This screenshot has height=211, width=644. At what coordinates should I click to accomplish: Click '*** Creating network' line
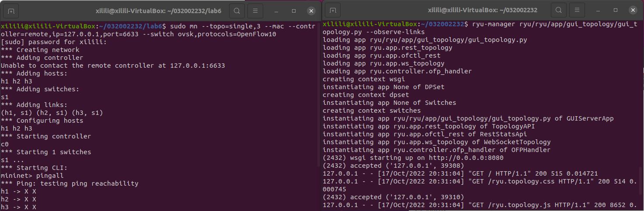40,50
